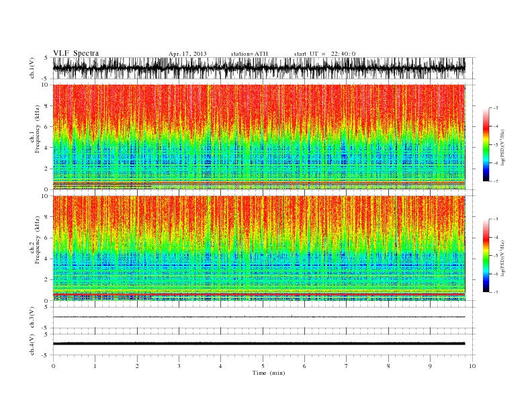Click the "ch.3(V)" axis label
This screenshot has width=532, height=411.
coord(32,318)
